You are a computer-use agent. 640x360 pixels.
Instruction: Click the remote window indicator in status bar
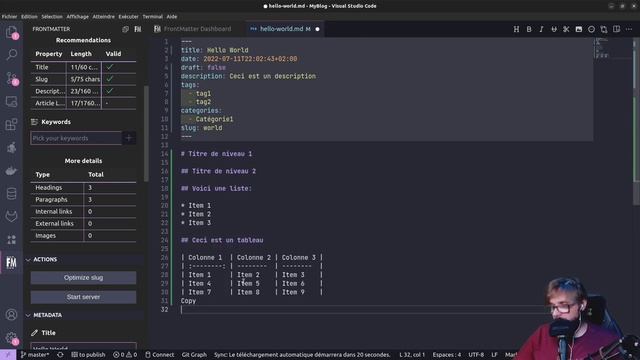coord(8,355)
